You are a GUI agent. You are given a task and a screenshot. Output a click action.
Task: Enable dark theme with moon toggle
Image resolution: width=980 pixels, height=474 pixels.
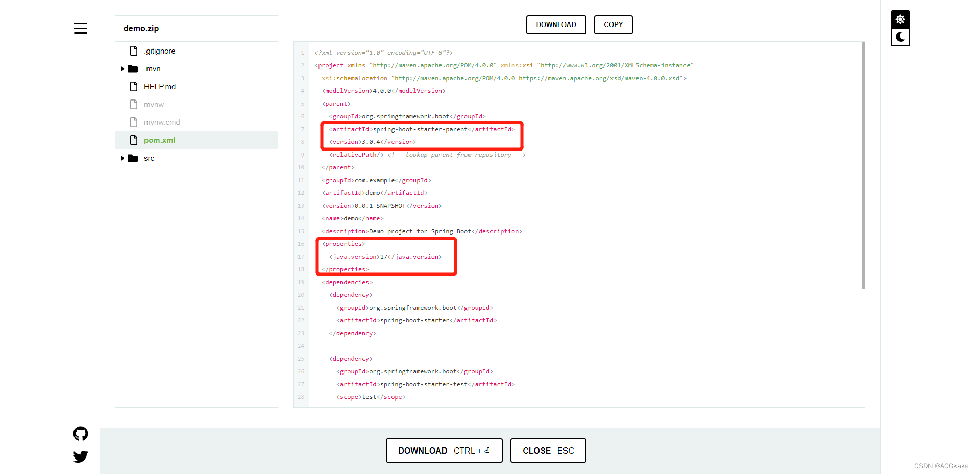tap(900, 37)
